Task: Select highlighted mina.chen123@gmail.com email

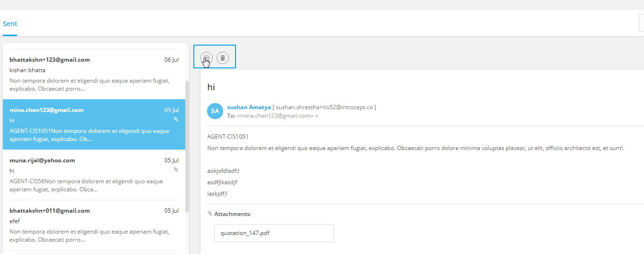Action: [x=94, y=124]
